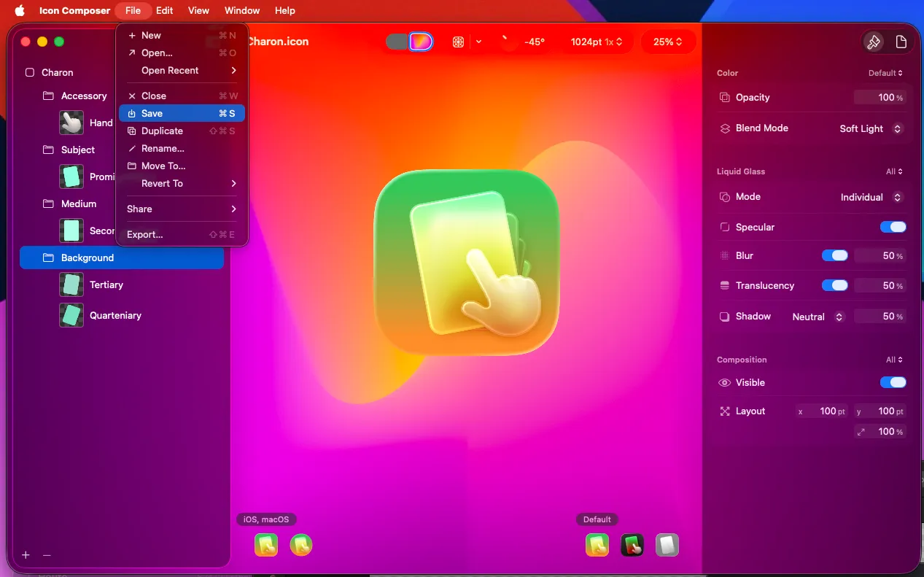Screen dimensions: 924x577
Task: Click the Background group folder icon
Action: coord(49,257)
